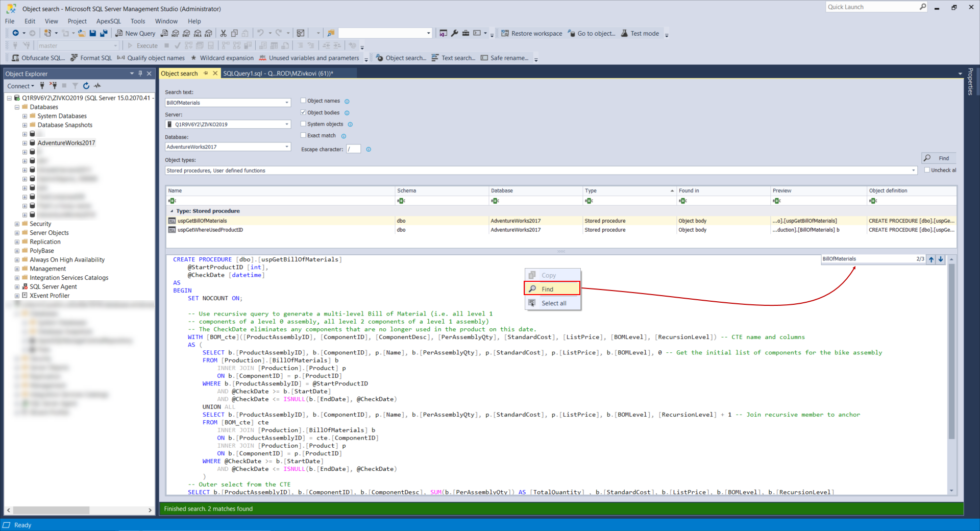Viewport: 980px width, 531px height.
Task: Enable the Object names checkbox
Action: click(x=303, y=101)
